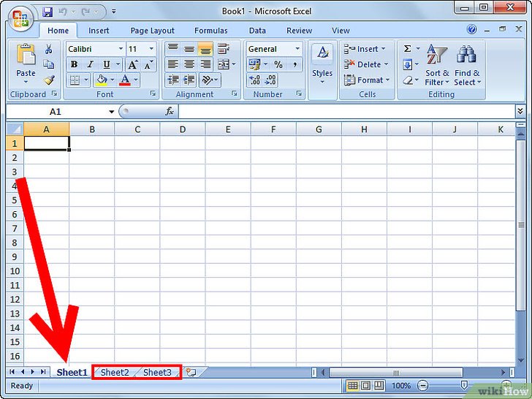Insert a new worksheet tab

tap(191, 372)
